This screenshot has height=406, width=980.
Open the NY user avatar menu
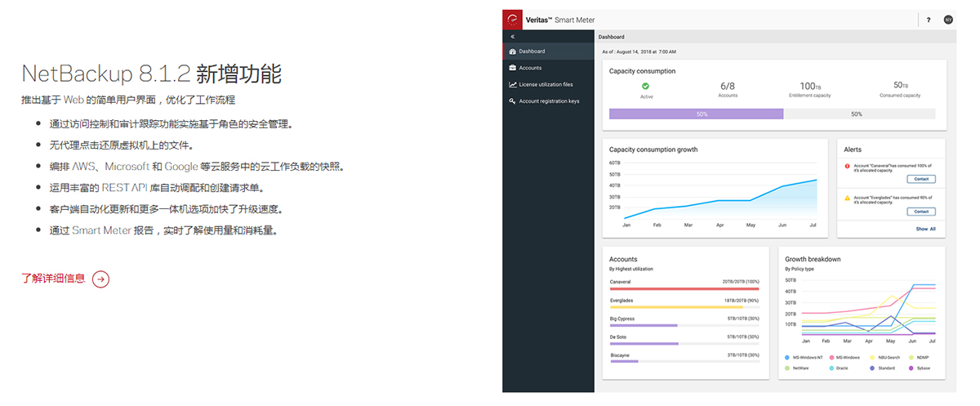[948, 20]
